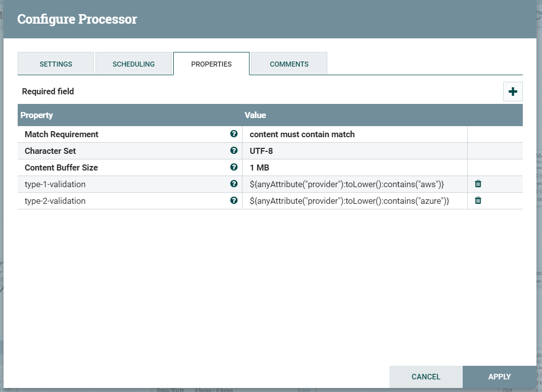Screen dimensions: 542x392
Task: Cancel the processor configuration
Action: click(x=426, y=377)
